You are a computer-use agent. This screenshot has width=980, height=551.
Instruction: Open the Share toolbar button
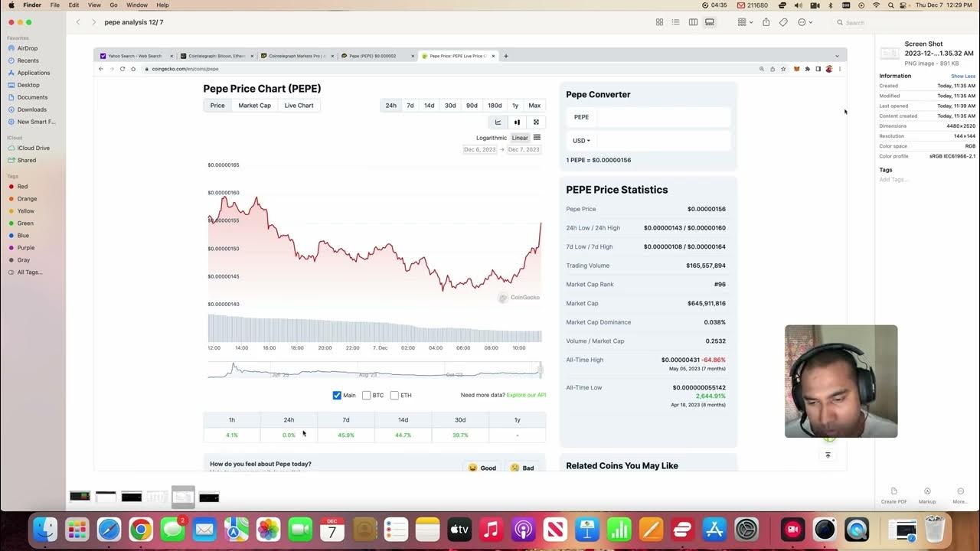click(766, 22)
